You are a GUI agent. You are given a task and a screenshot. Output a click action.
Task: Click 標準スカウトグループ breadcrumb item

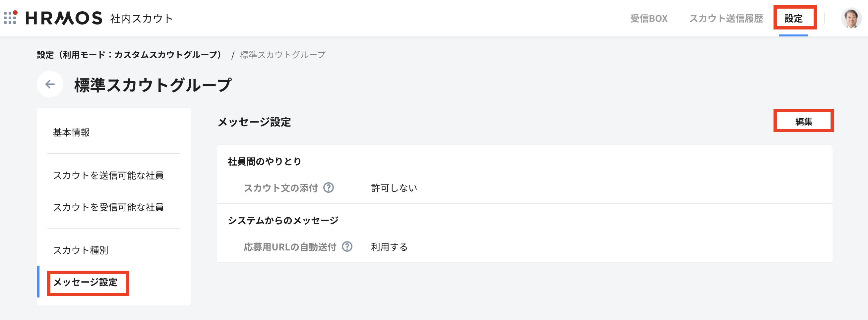coord(283,55)
